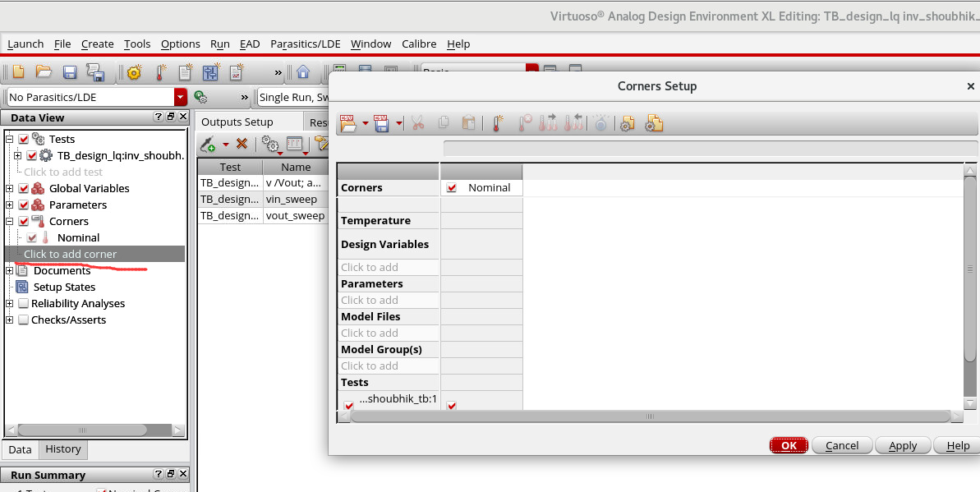Click the document-with-chart icon in main toolbar
Screen dimensions: 980x492
(x=237, y=72)
